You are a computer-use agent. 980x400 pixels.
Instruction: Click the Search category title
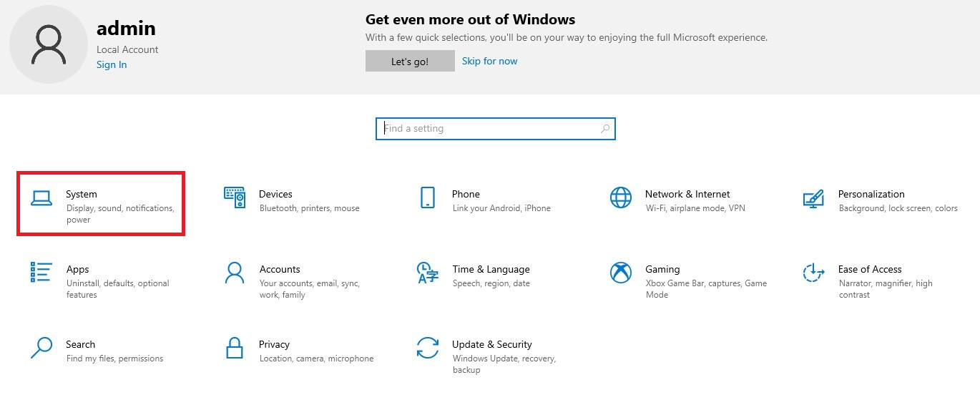pyautogui.click(x=80, y=344)
